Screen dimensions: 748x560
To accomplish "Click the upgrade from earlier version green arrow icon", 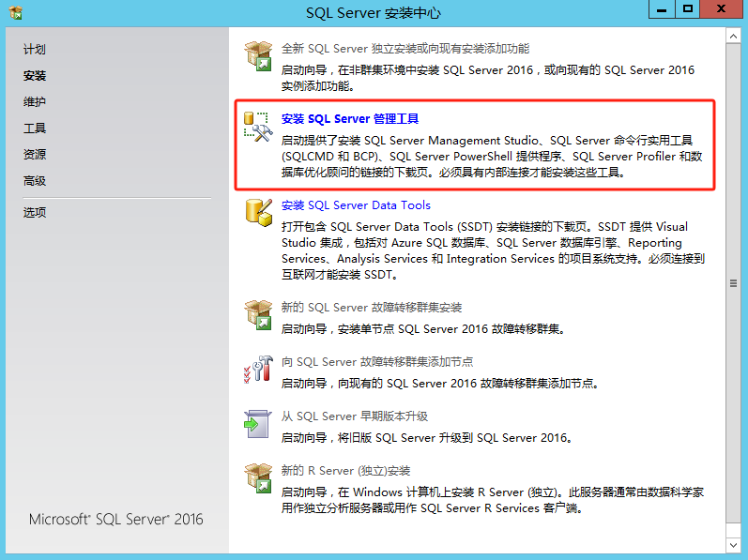I will click(x=257, y=424).
